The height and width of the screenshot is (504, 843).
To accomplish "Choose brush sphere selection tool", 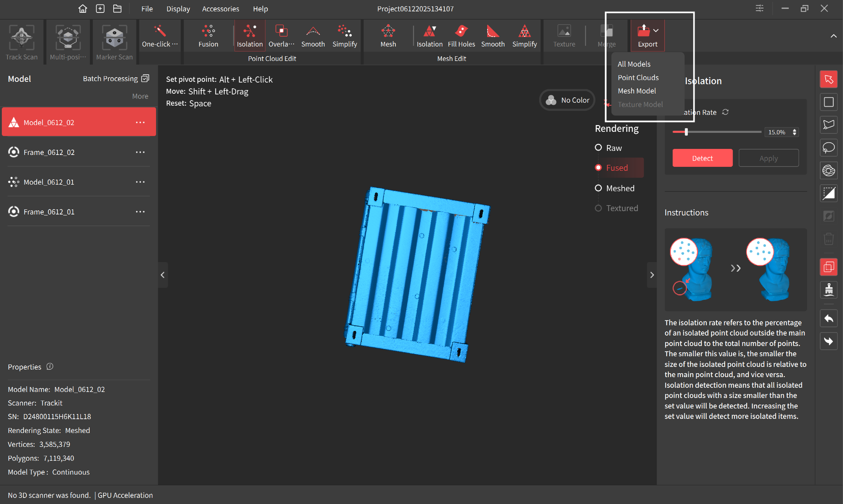I will click(828, 170).
